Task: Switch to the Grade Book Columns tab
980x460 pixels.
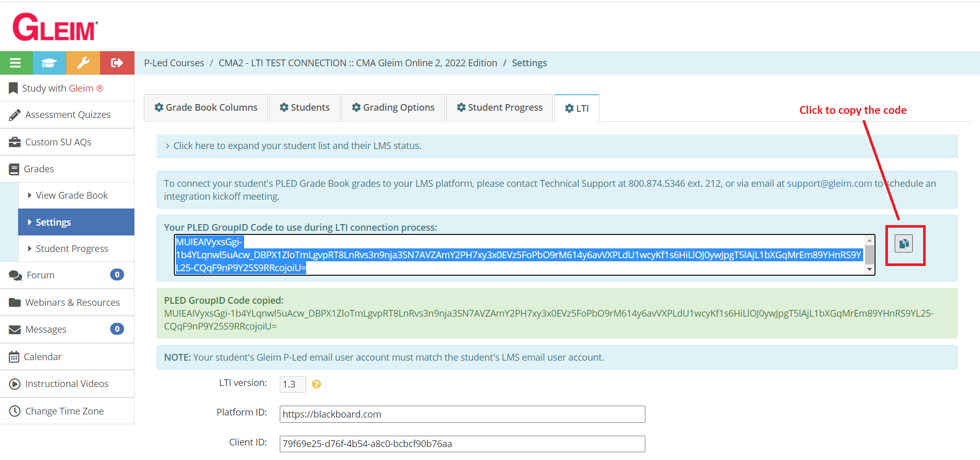Action: tap(206, 108)
